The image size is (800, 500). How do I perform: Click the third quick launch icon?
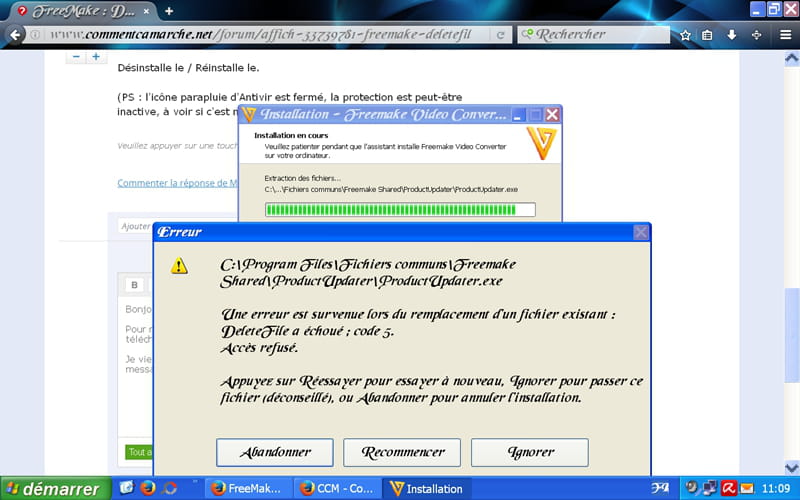169,488
